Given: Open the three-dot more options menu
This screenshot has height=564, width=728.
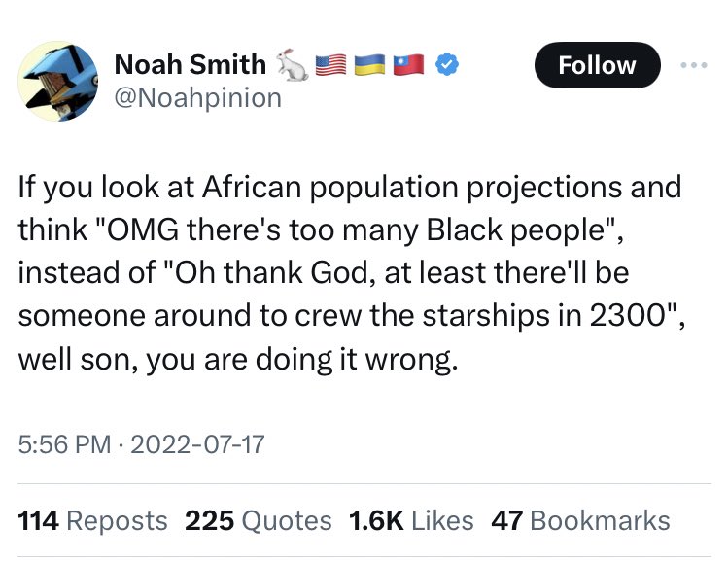Looking at the screenshot, I should [694, 65].
